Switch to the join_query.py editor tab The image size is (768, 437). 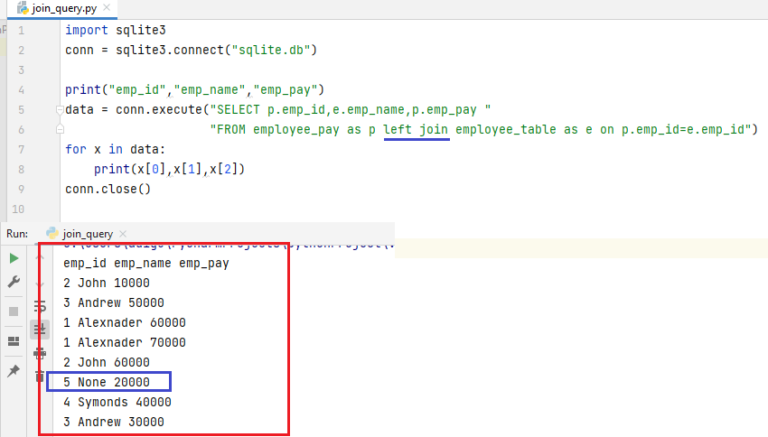(64, 8)
